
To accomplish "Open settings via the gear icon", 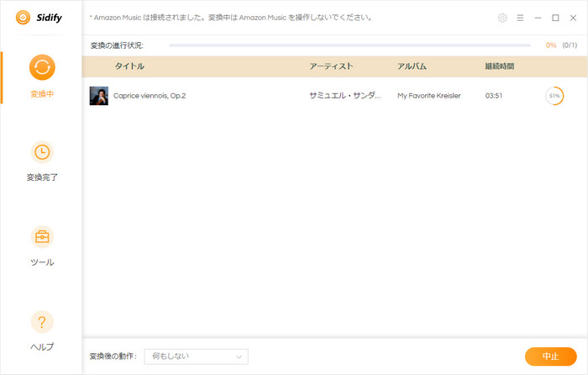I will [502, 18].
